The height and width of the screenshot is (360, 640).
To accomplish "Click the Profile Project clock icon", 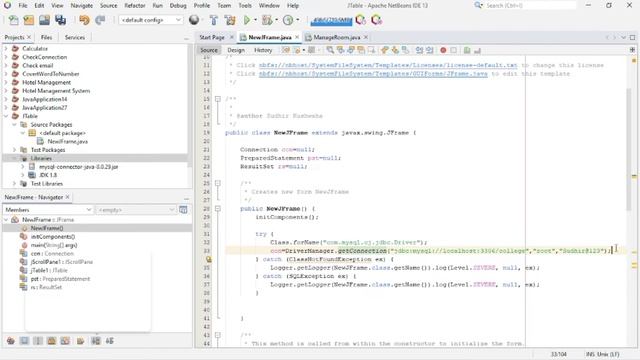I will pyautogui.click(x=288, y=20).
